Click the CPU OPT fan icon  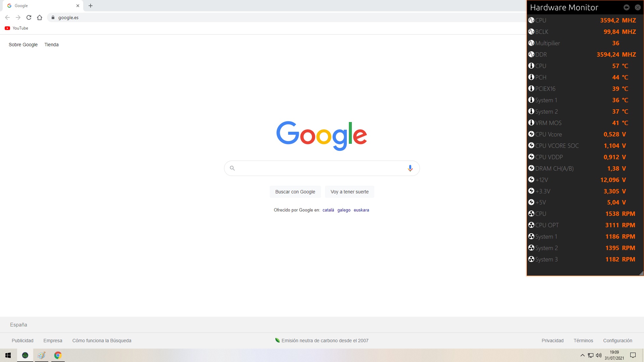point(531,225)
